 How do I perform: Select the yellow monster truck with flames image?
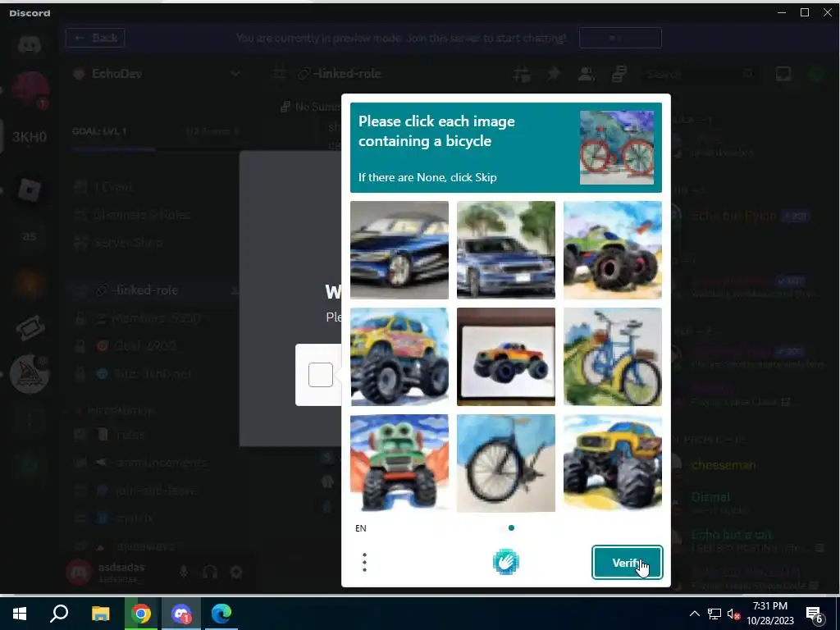(399, 357)
